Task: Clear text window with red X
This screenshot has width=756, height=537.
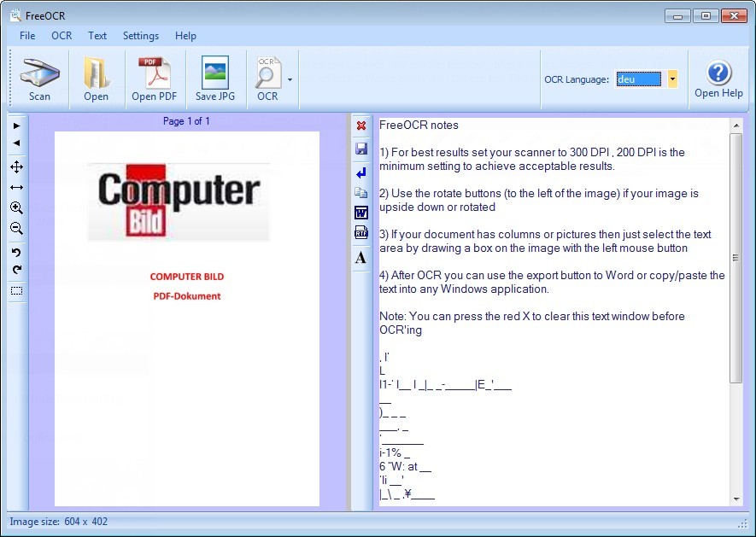Action: tap(360, 126)
